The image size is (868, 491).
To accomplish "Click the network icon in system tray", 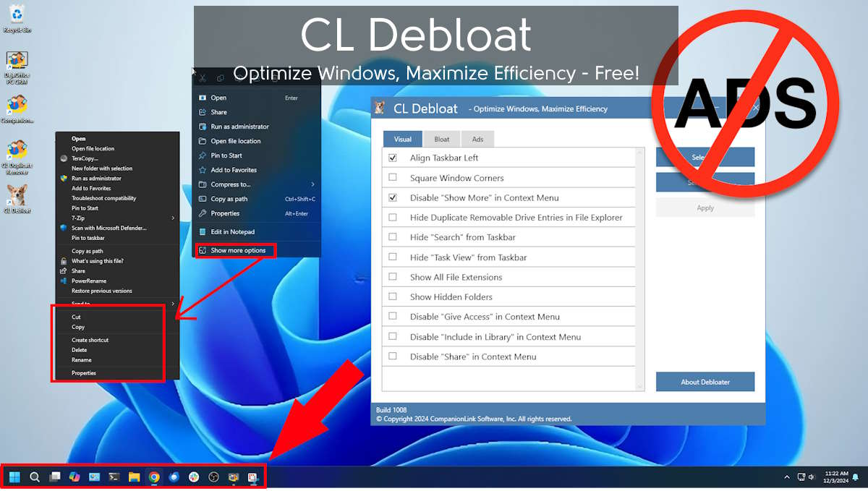I will (801, 477).
